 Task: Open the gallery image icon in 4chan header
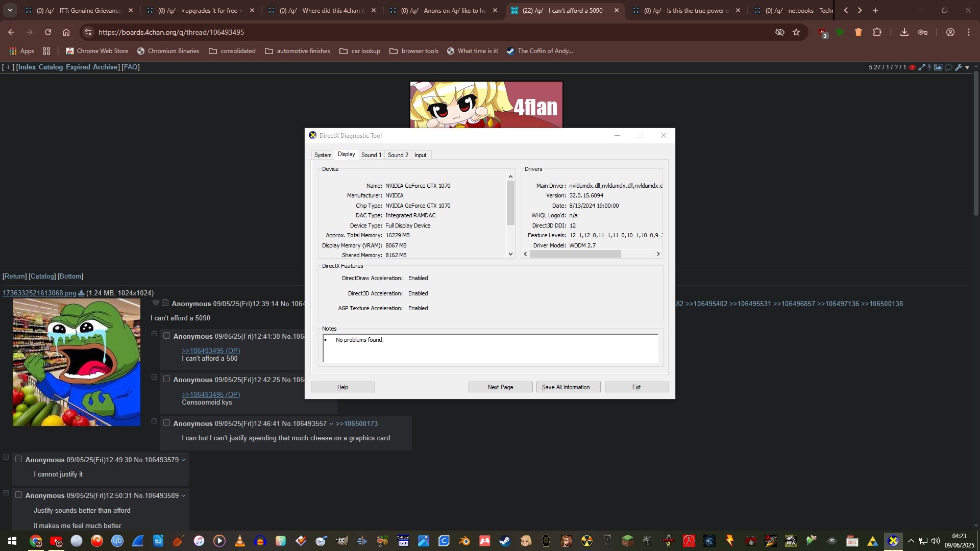click(938, 67)
